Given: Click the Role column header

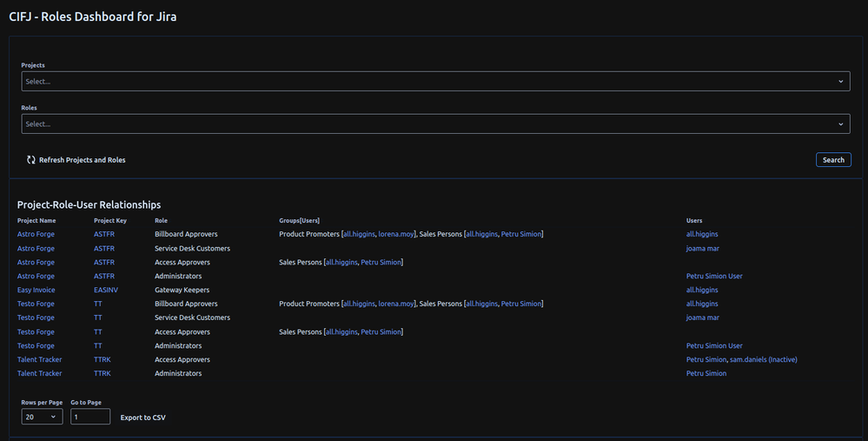Looking at the screenshot, I should click(x=161, y=221).
